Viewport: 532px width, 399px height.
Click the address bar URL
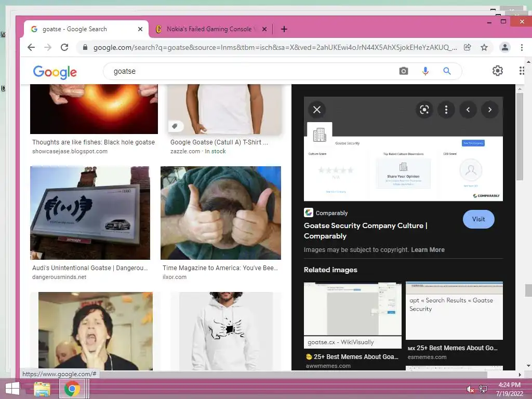[x=275, y=47]
